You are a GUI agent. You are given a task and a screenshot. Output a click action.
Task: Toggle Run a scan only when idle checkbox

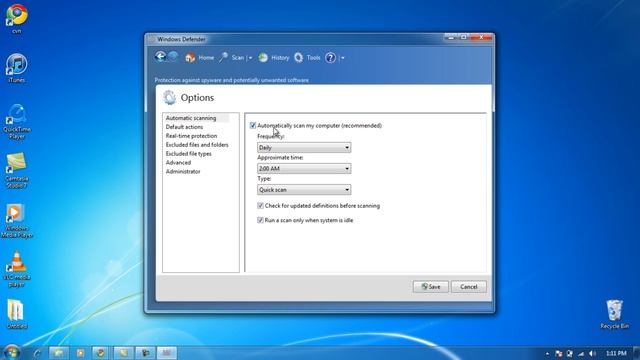pyautogui.click(x=260, y=220)
